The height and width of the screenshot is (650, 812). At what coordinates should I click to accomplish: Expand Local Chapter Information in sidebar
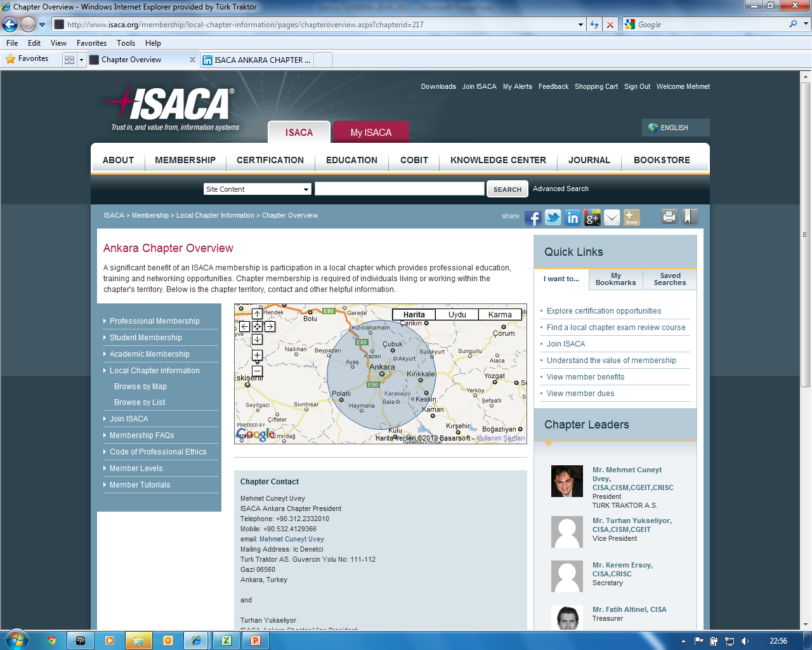coord(155,371)
